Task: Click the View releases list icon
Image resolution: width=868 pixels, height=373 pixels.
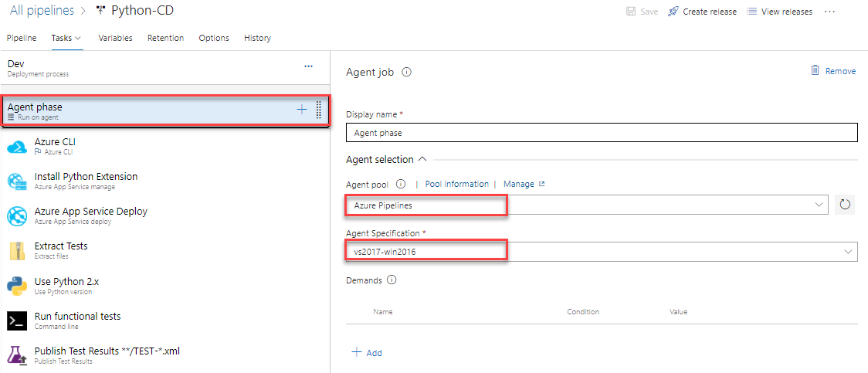Action: coord(751,11)
